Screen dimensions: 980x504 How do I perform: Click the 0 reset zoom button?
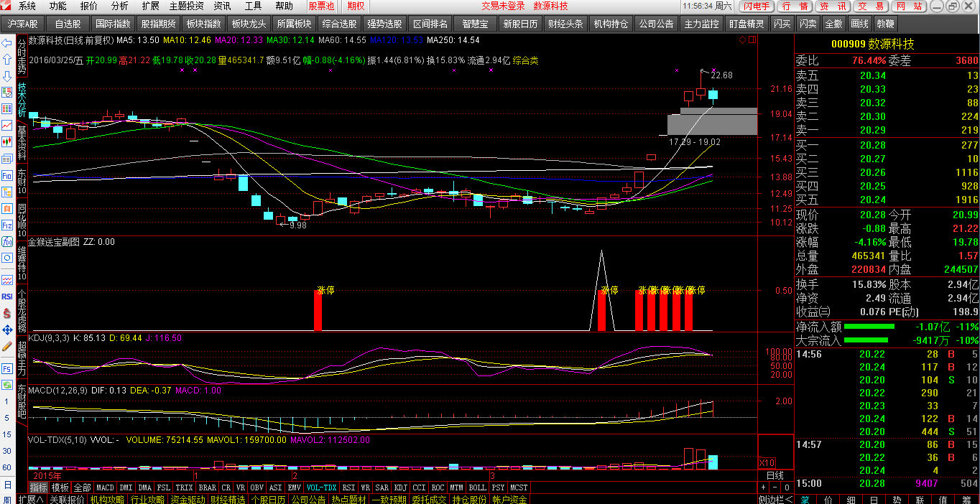787,487
